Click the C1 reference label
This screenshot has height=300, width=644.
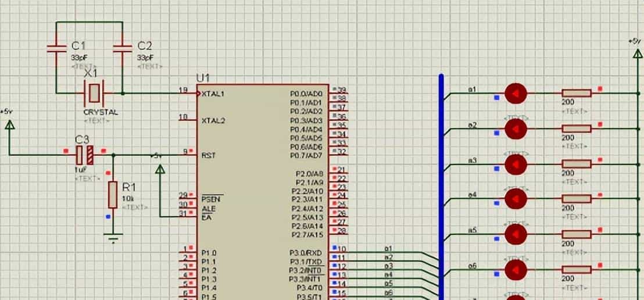[x=78, y=45]
